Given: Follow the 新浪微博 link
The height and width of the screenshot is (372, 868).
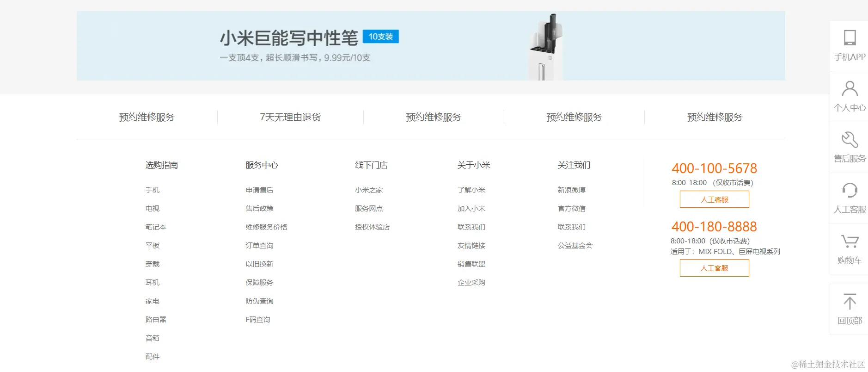Looking at the screenshot, I should tap(572, 190).
